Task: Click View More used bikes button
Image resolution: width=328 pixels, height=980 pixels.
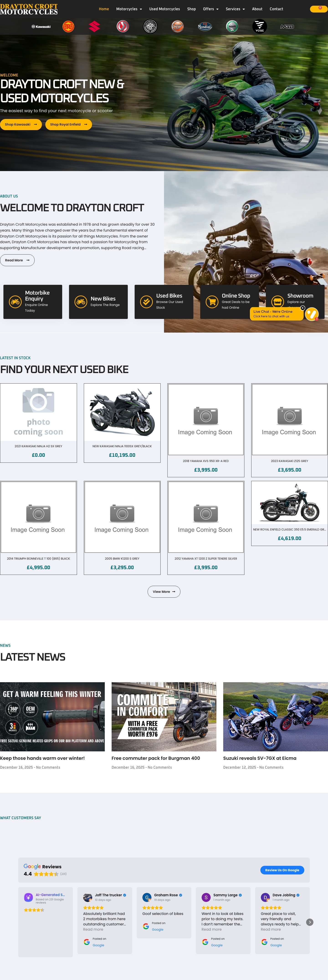Action: 164,592
